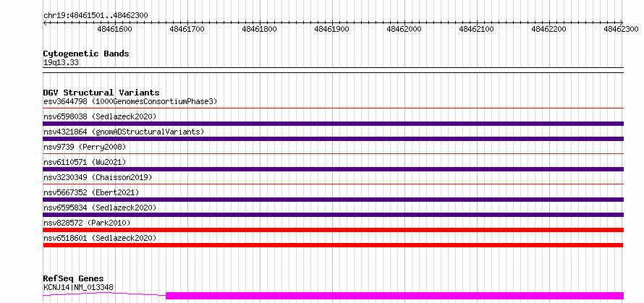Open the nsv6598038 (Sedlazeck2020) label
Viewport: 644px width, 303px height.
[100, 116]
